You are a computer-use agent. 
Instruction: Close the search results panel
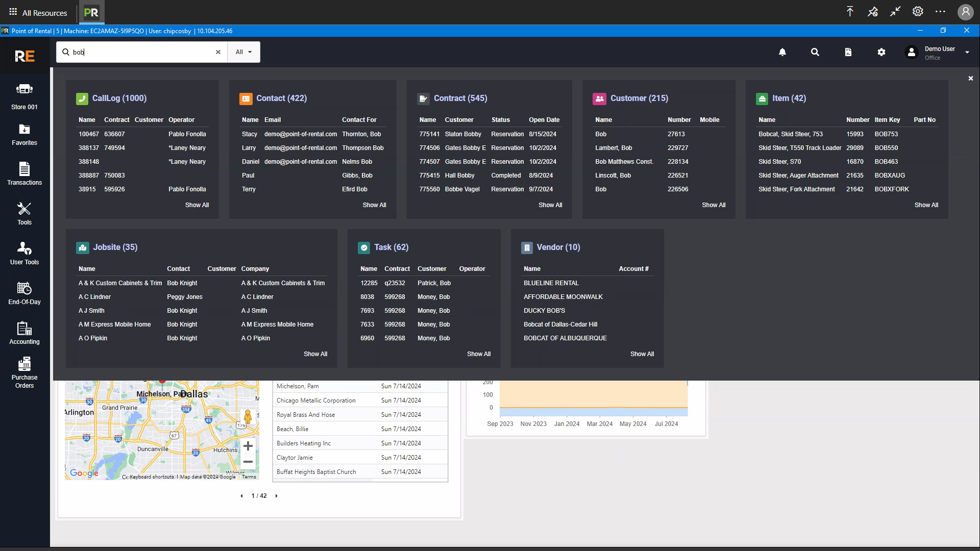971,79
